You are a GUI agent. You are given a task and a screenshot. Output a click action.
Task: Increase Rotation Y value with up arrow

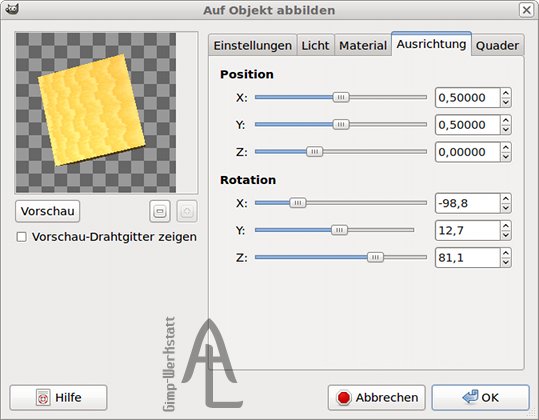[506, 226]
